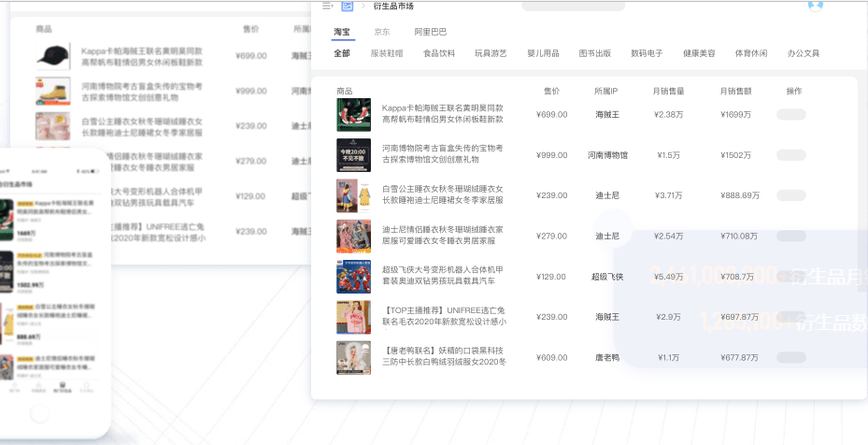Click the breadcrumb chevron before 衍生品市场

point(363,6)
